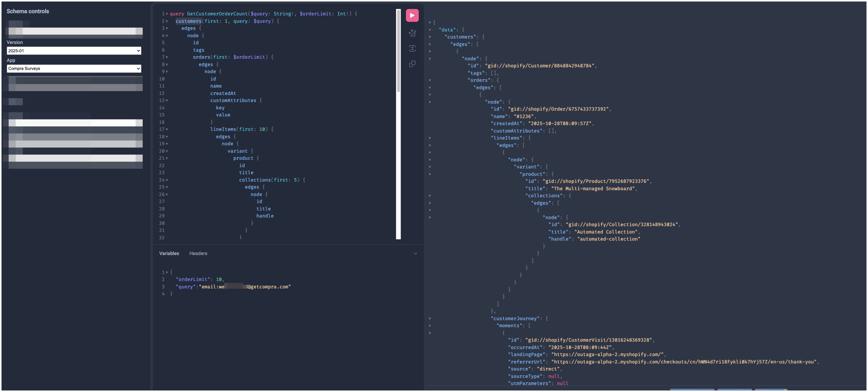Run the GraphQL query with play button

(x=412, y=16)
